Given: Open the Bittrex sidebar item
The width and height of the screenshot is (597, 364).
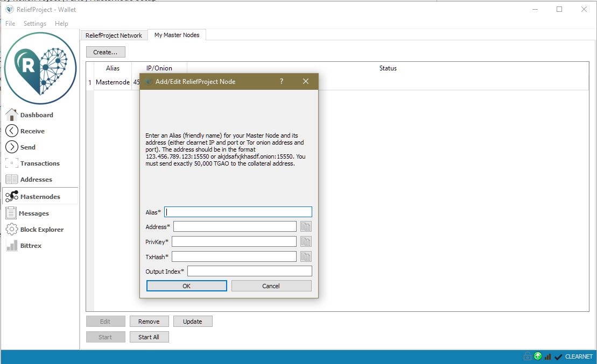Looking at the screenshot, I should [x=31, y=246].
